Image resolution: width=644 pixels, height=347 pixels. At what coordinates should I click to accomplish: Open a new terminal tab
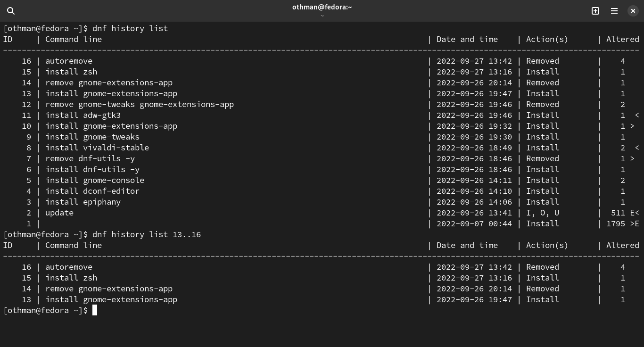tap(595, 11)
